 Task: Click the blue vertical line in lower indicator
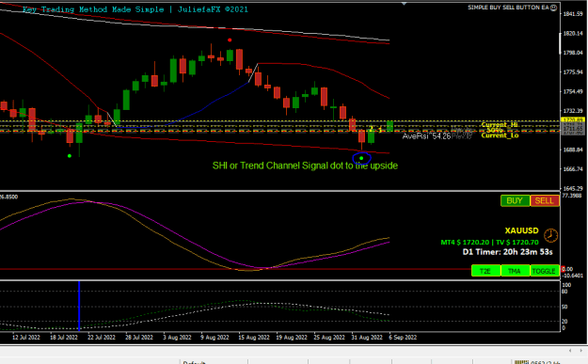point(79,306)
